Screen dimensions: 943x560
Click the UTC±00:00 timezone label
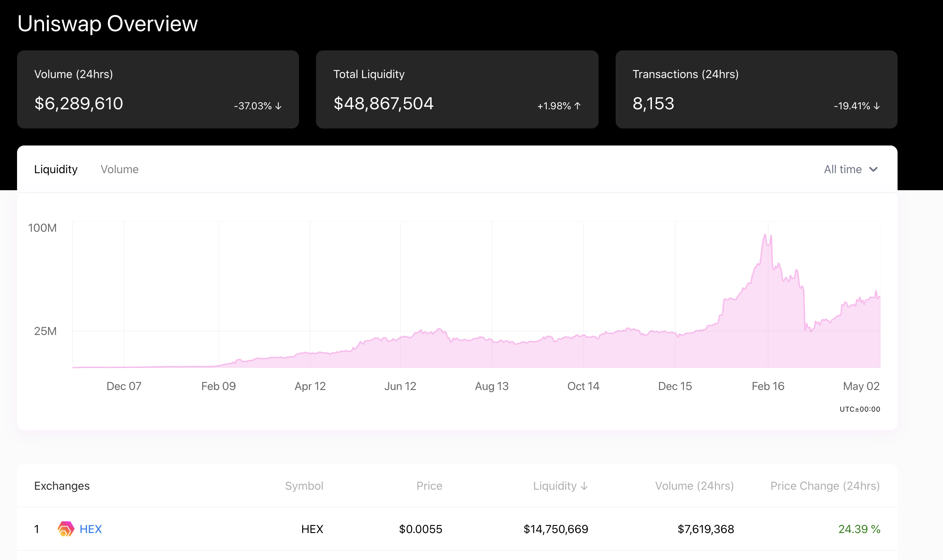[860, 410]
